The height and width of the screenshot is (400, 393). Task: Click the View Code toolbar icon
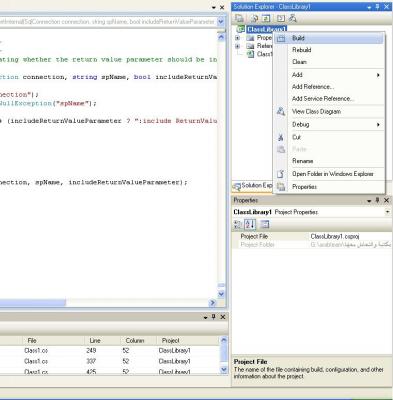[281, 18]
